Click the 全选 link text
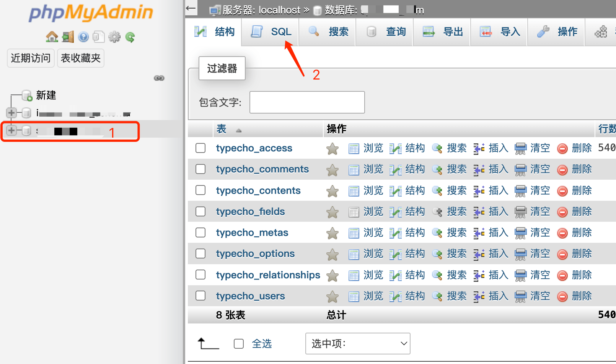Image resolution: width=616 pixels, height=364 pixels. [262, 344]
